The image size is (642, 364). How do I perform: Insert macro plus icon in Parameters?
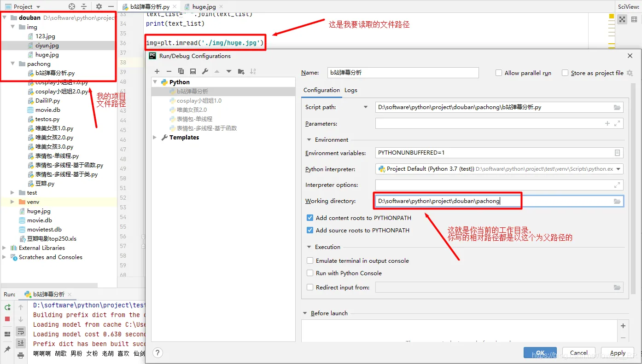[x=607, y=123]
